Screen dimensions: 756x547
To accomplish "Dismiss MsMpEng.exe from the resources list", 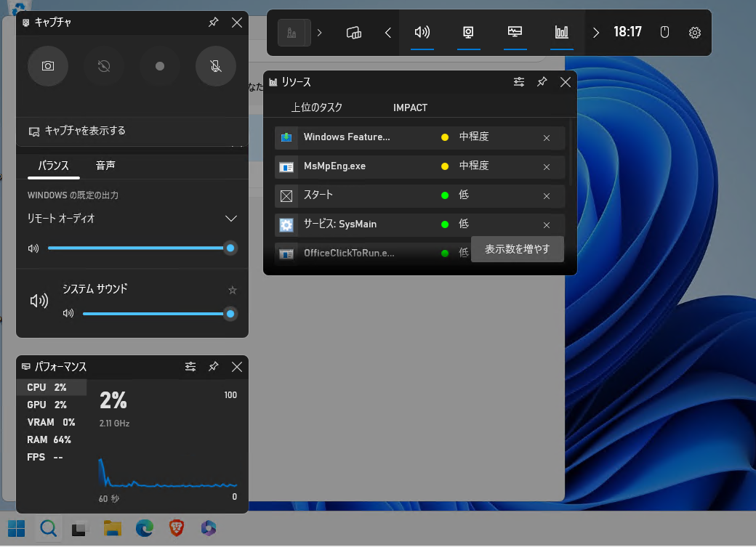I will tap(546, 167).
